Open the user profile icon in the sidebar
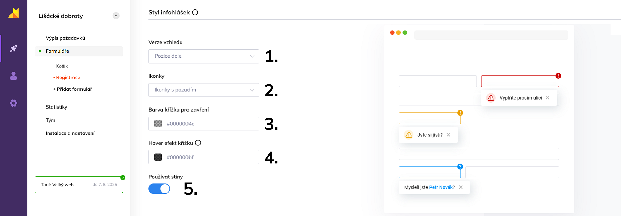Image resolution: width=644 pixels, height=216 pixels. (13, 76)
